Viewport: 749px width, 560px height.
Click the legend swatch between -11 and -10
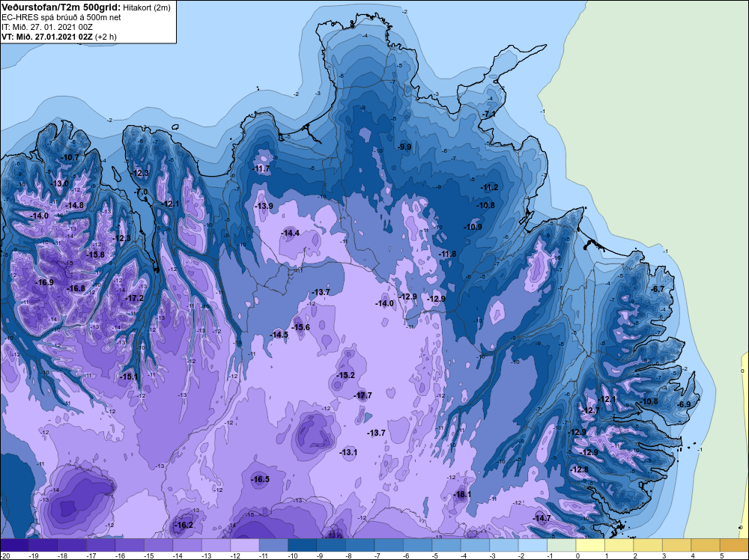point(273,545)
